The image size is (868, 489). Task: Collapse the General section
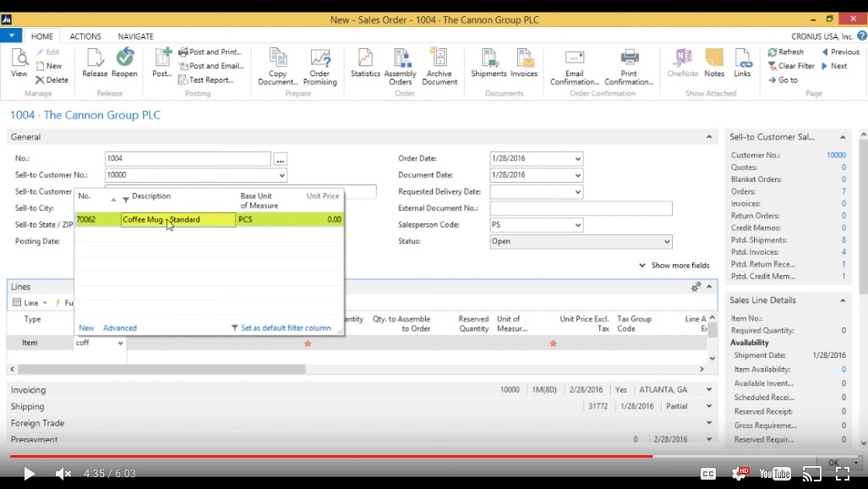tap(708, 137)
